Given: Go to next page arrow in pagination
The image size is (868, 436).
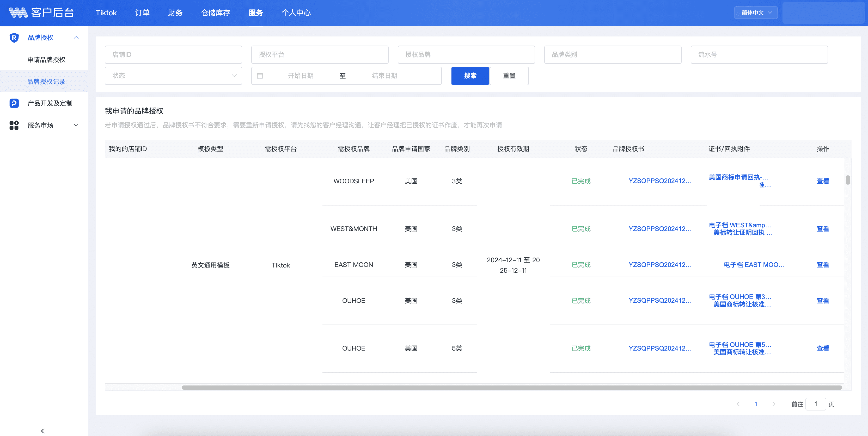Looking at the screenshot, I should (774, 404).
